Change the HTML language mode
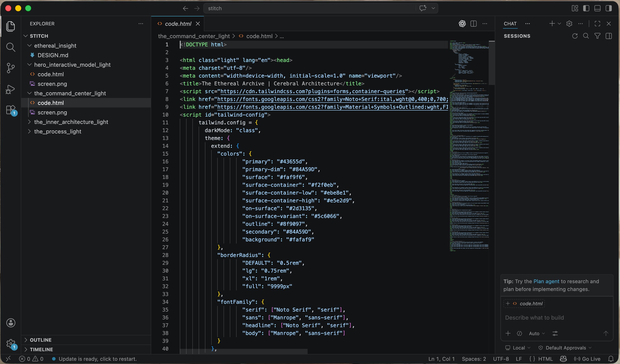 (545, 359)
